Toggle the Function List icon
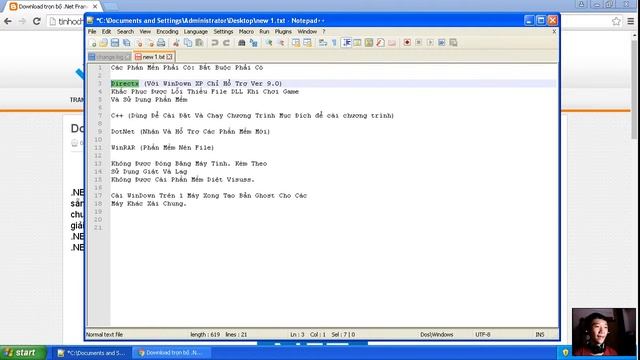This screenshot has width=640, height=360. click(x=380, y=43)
